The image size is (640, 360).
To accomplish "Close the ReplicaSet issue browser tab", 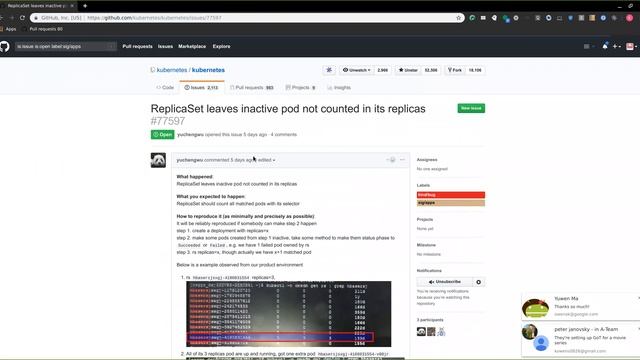I will (x=72, y=6).
